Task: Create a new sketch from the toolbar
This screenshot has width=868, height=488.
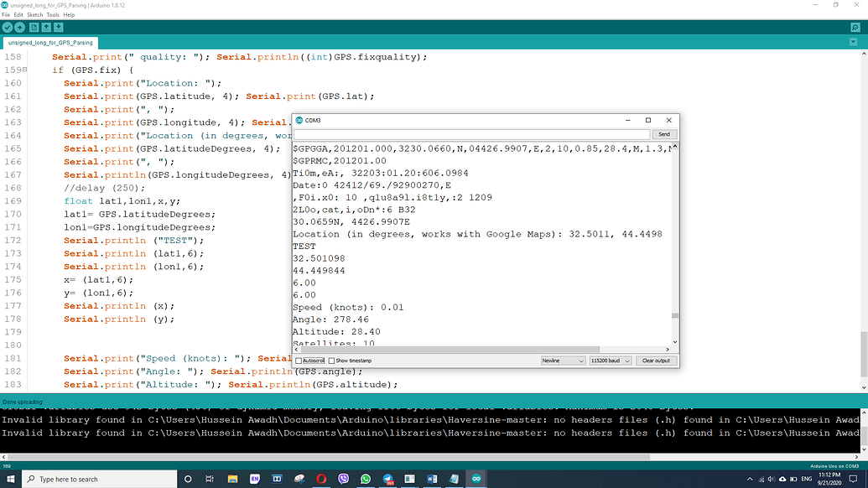Action: (34, 27)
